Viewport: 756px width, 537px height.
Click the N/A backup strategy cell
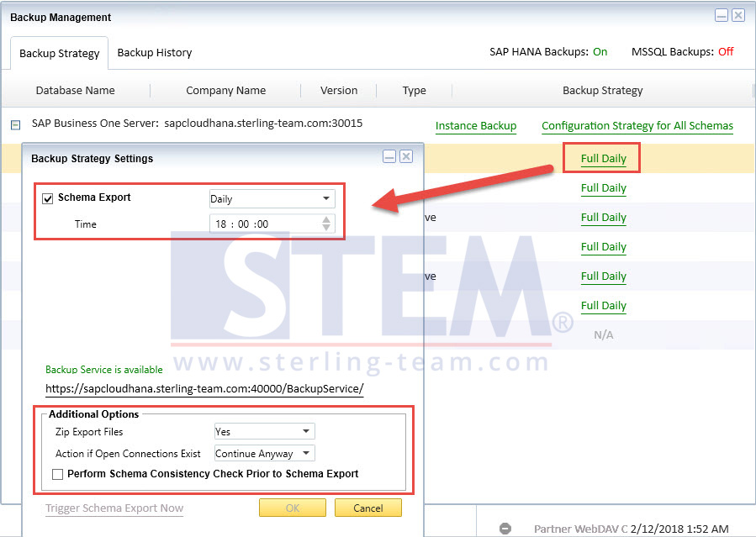[603, 334]
